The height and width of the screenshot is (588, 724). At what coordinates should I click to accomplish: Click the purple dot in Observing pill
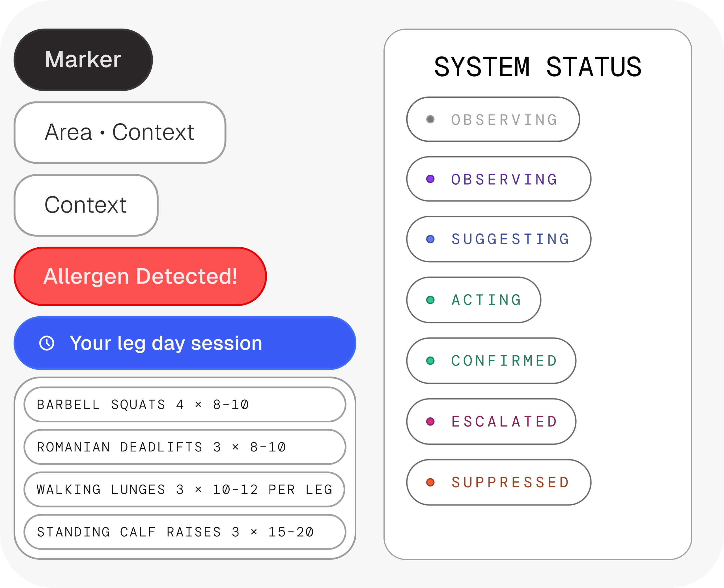click(x=430, y=179)
